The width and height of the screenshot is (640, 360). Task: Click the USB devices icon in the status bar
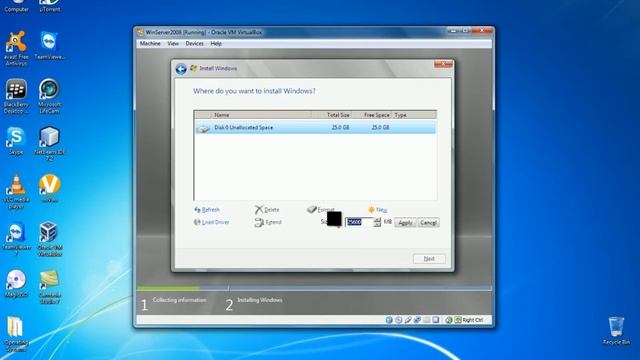tap(408, 320)
